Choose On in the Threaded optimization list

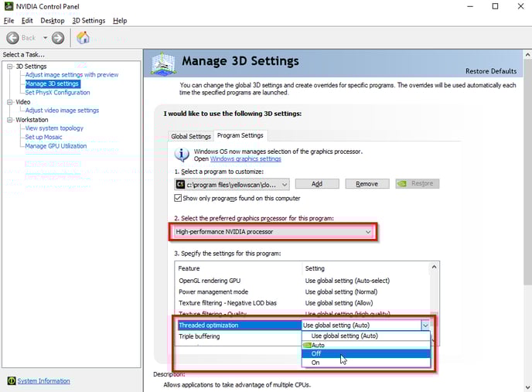(366, 363)
